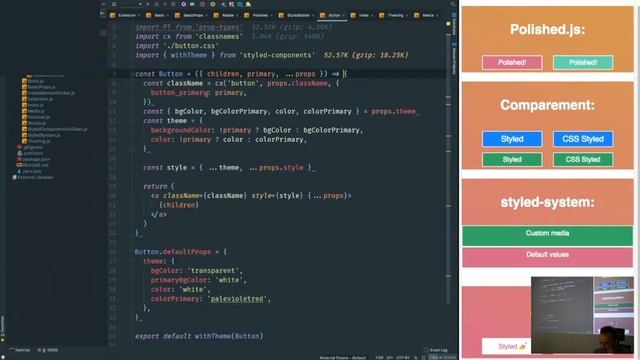The width and height of the screenshot is (640, 360).
Task: Click the file icon on the Button tab
Action: 322,16
